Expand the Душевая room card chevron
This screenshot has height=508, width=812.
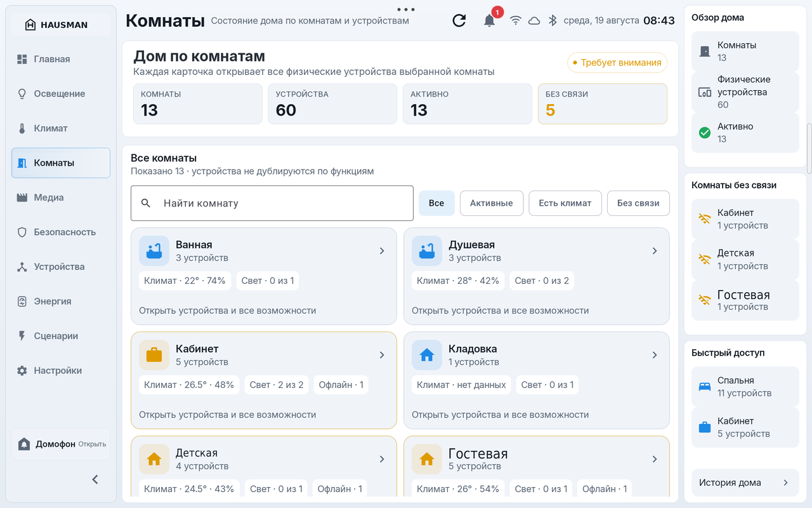click(655, 251)
